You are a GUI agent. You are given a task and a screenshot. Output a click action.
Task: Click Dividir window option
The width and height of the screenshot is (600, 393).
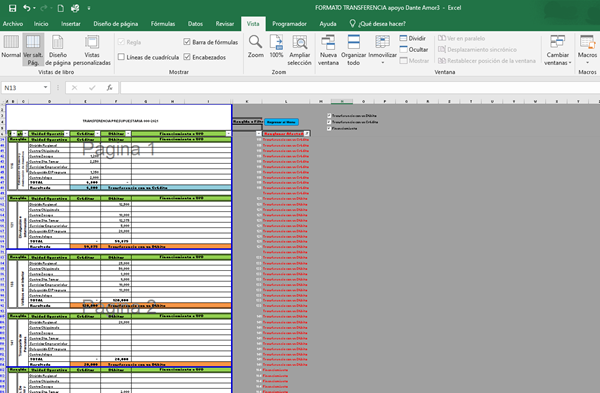pyautogui.click(x=412, y=38)
